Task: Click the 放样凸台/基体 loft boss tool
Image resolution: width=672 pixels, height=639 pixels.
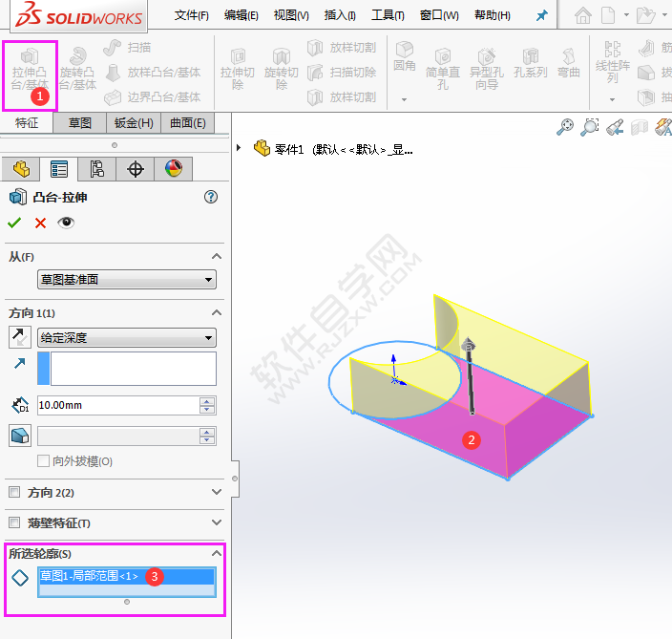Action: point(153,73)
